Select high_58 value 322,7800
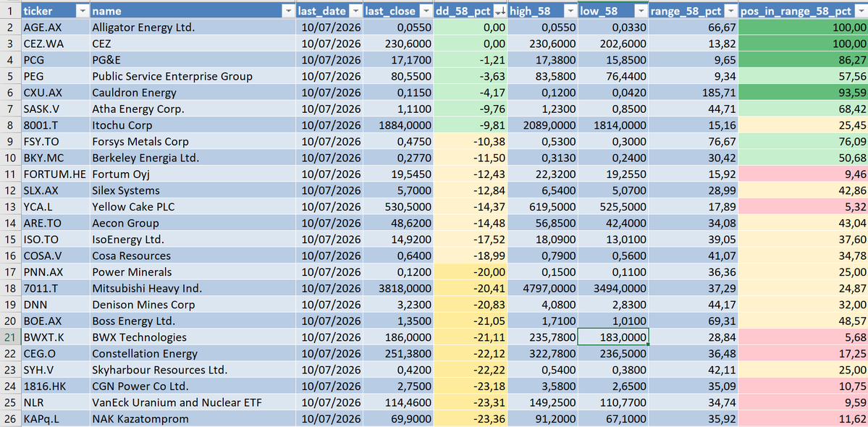The width and height of the screenshot is (868, 427). (x=542, y=353)
